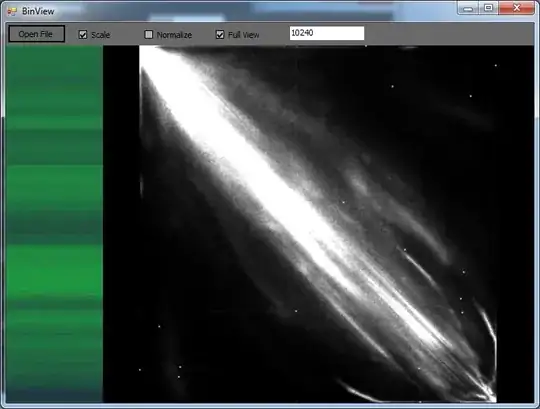Enable the Normalize checkbox
The height and width of the screenshot is (409, 540).
point(148,34)
